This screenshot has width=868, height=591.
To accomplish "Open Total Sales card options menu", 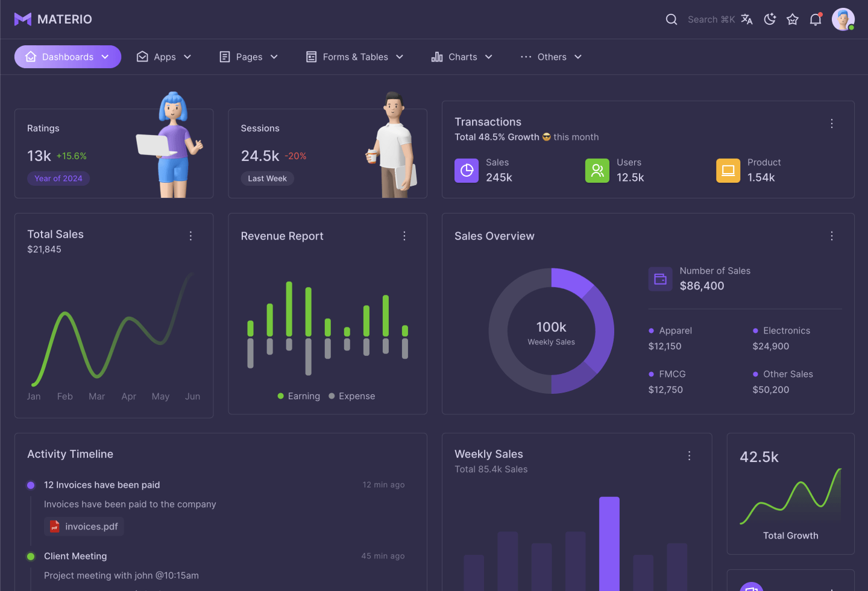I will (x=190, y=236).
